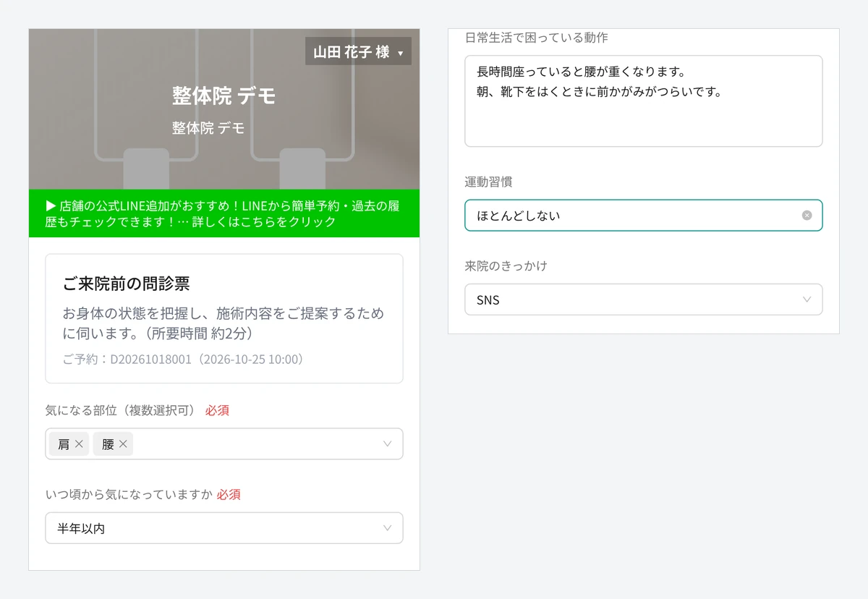Click the いつ頃から気になっていますか label
This screenshot has height=599, width=868.
[129, 495]
